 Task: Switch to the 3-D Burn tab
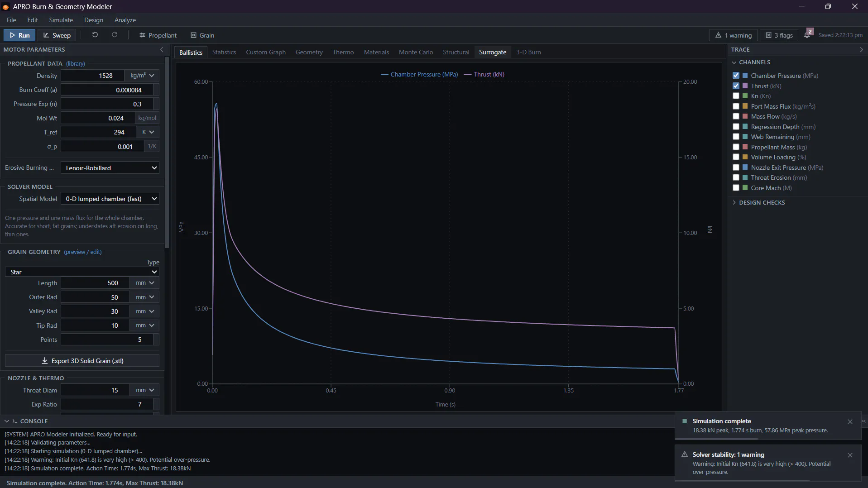[528, 53]
